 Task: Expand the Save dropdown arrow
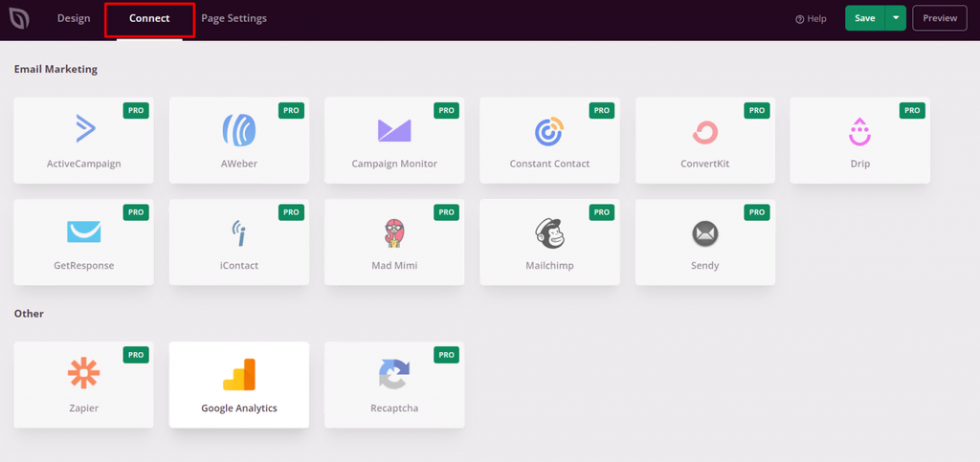pos(896,18)
